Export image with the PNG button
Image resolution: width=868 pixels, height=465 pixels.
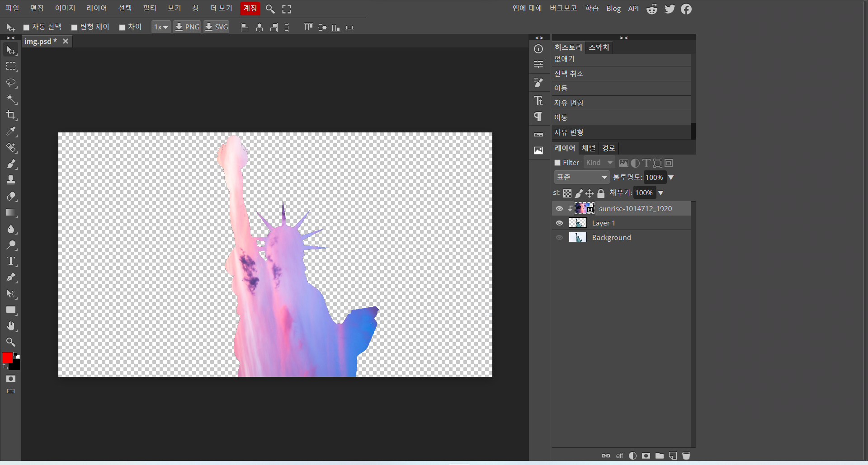pos(187,27)
